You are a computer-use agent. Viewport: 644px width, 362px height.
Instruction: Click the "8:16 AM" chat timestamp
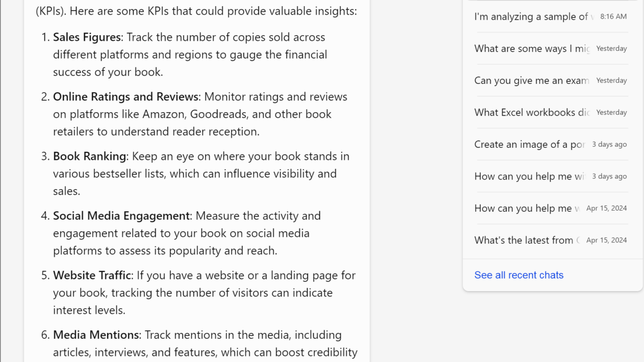613,17
